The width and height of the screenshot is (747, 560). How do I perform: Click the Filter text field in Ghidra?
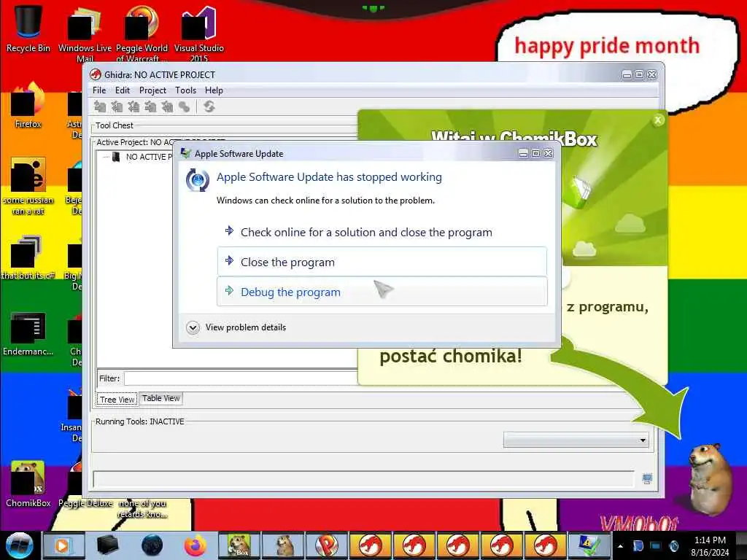click(x=241, y=378)
